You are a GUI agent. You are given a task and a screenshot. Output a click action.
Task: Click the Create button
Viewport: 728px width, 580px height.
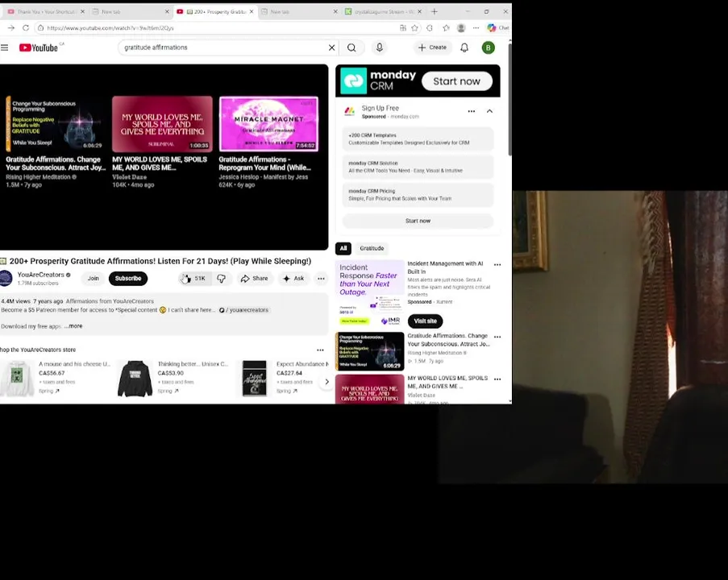pos(432,48)
